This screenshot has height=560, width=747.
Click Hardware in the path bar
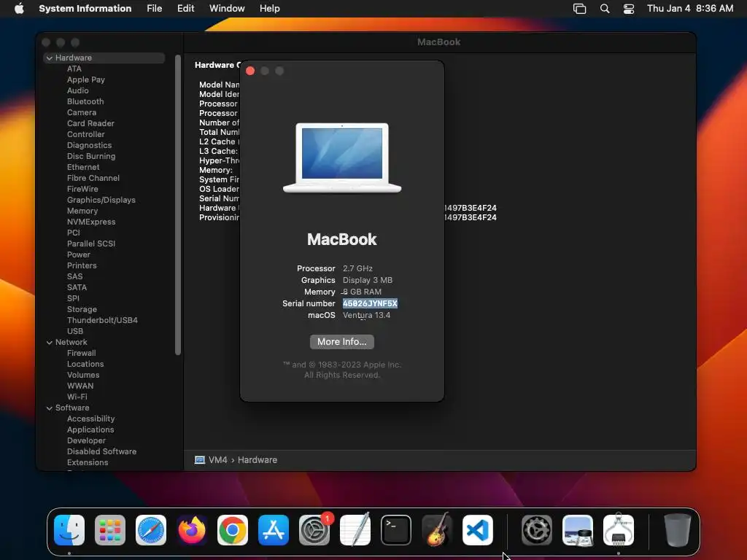click(258, 460)
